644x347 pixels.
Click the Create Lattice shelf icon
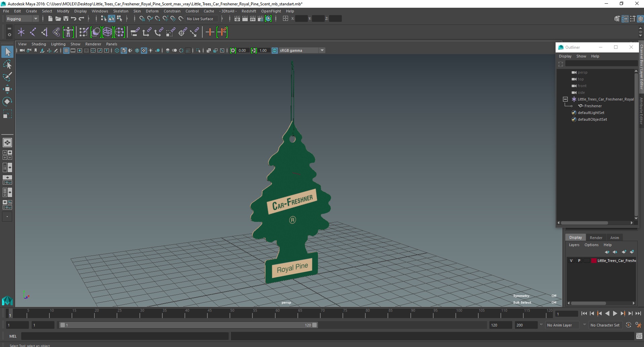click(x=107, y=32)
